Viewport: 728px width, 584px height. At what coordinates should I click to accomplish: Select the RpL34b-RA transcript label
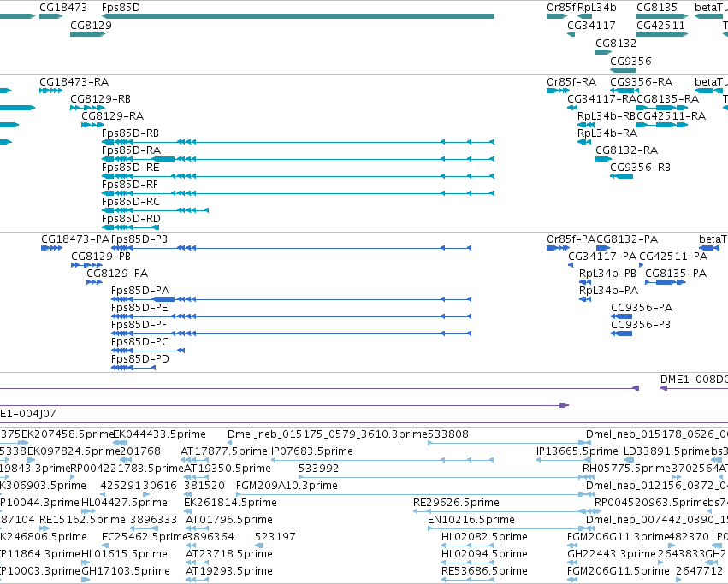pos(607,133)
